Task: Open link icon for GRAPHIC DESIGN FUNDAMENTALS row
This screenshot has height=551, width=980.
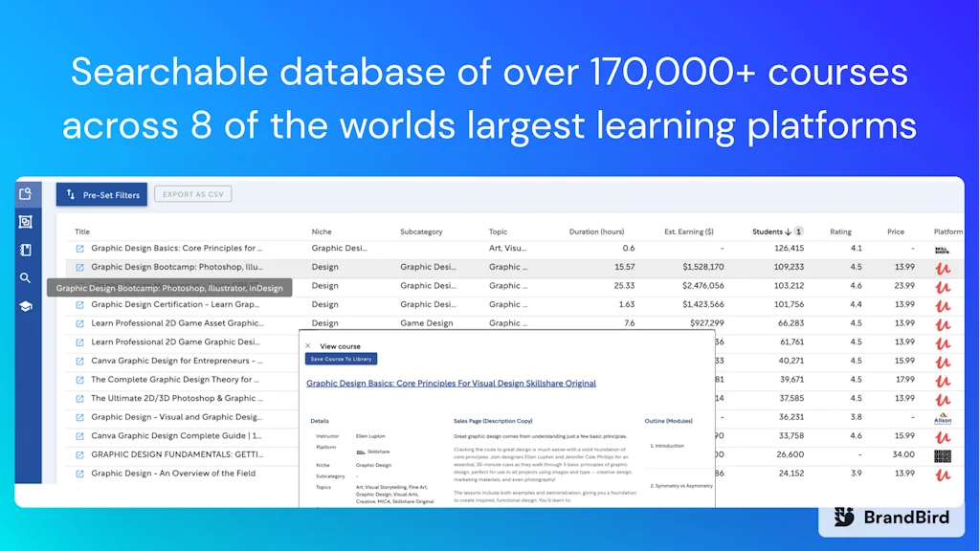Action: [79, 454]
